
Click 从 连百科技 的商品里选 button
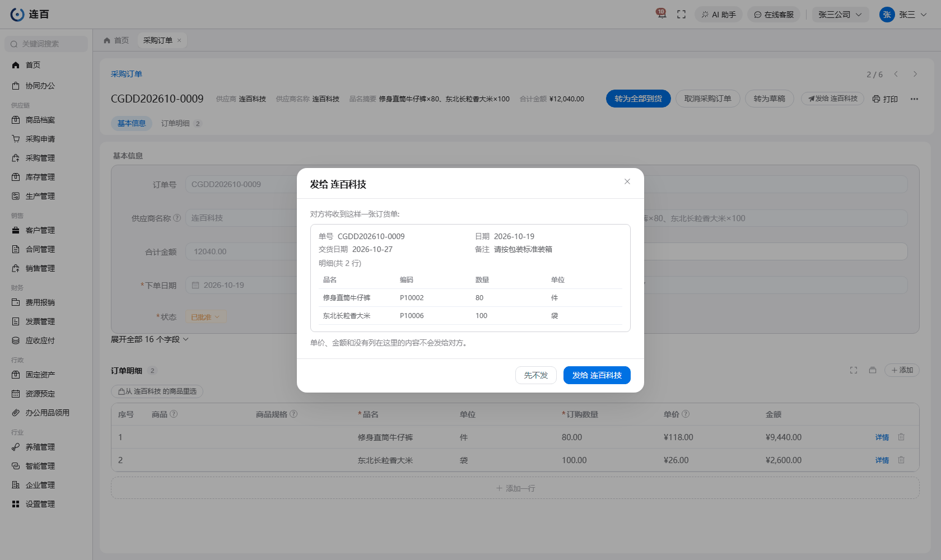click(157, 391)
